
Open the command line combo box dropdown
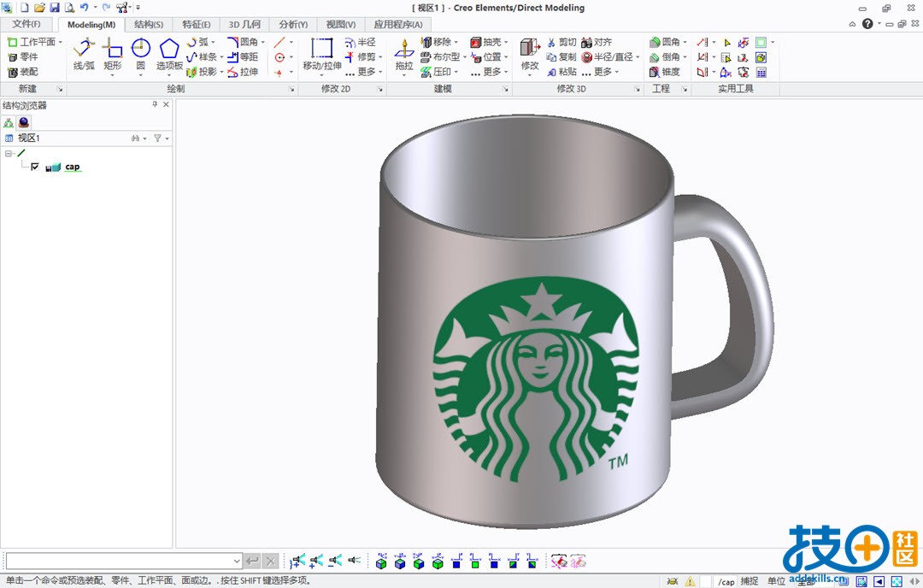click(x=236, y=561)
